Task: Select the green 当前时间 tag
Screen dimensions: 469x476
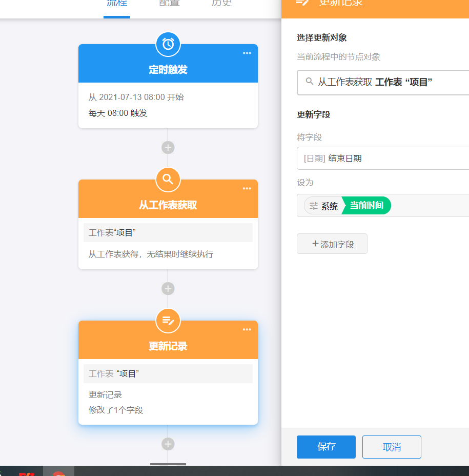Action: click(366, 206)
